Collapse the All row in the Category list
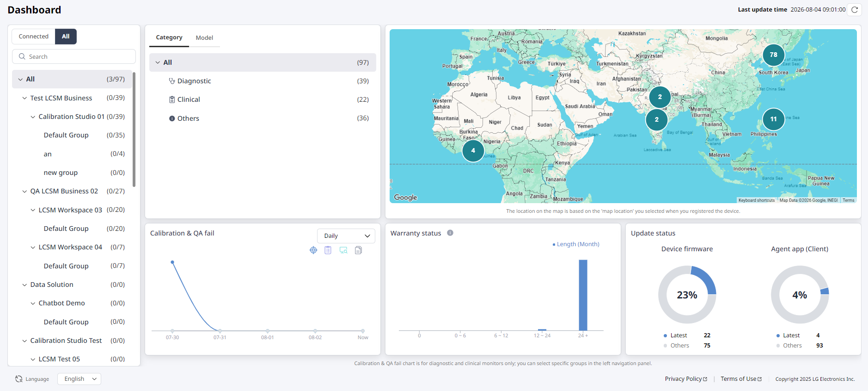The height and width of the screenshot is (391, 868). (x=158, y=62)
